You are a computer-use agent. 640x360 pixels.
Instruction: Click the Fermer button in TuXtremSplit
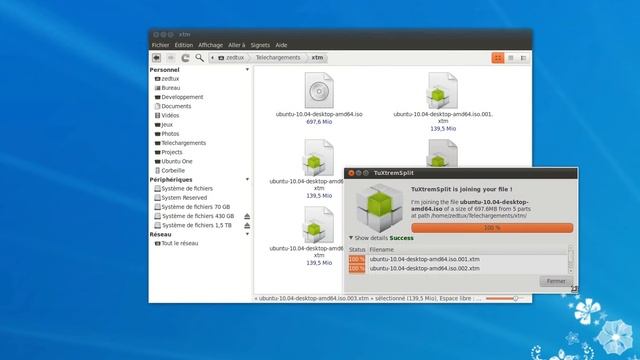point(556,281)
